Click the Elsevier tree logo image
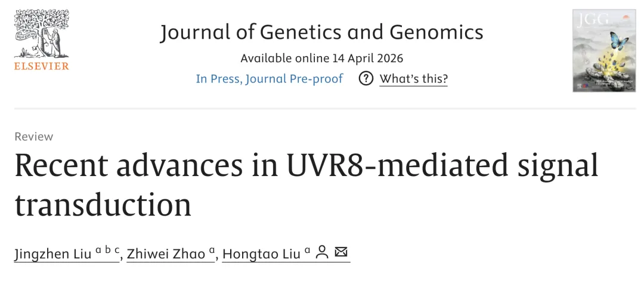The image size is (644, 281). [42, 34]
